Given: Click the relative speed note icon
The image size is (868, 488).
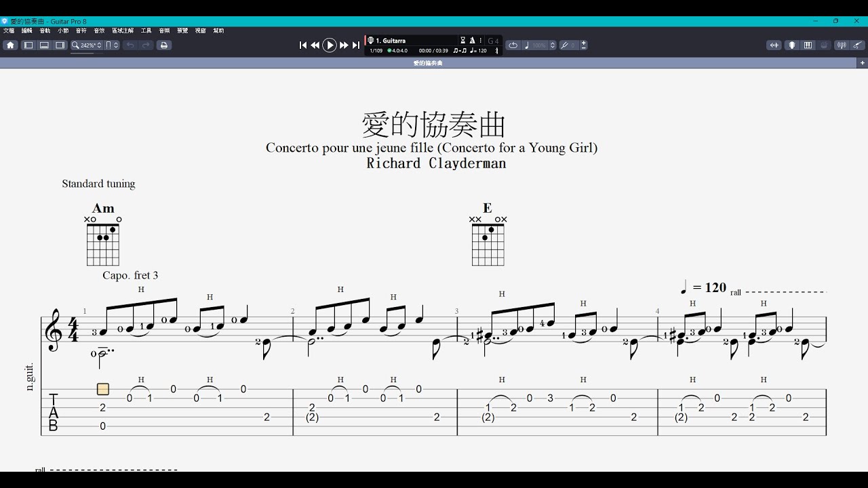Looking at the screenshot, I should point(527,45).
